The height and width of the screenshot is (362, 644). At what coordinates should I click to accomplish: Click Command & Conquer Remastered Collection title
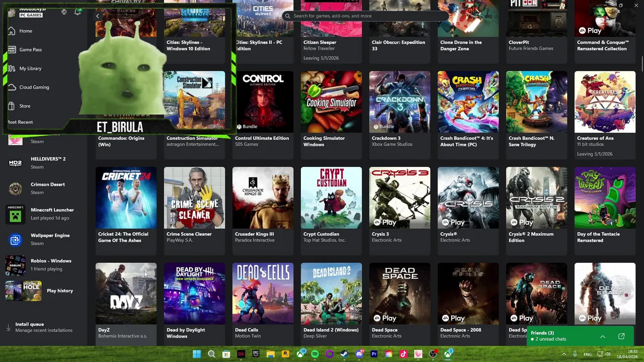click(603, 45)
